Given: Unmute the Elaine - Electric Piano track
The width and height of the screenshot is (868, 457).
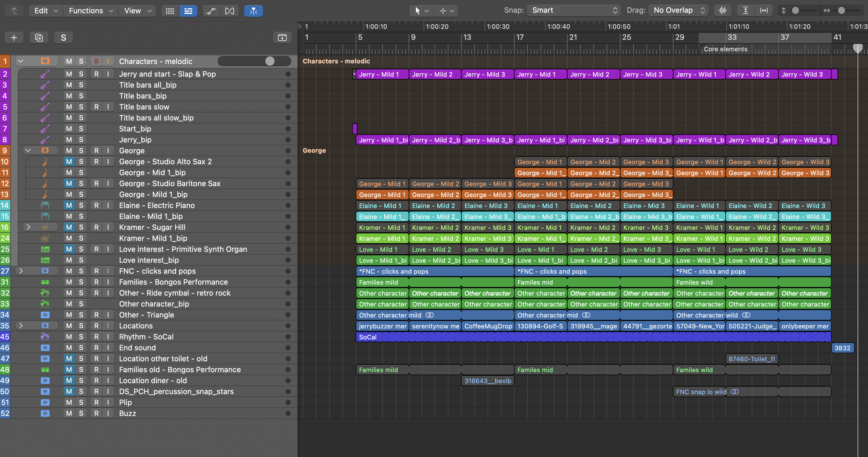Looking at the screenshot, I should (69, 205).
